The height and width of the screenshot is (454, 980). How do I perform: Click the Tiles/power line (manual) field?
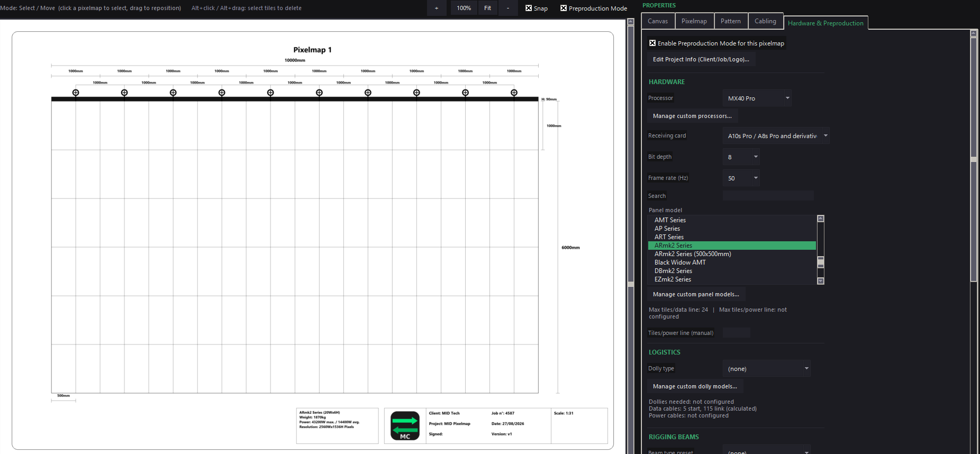(x=737, y=332)
